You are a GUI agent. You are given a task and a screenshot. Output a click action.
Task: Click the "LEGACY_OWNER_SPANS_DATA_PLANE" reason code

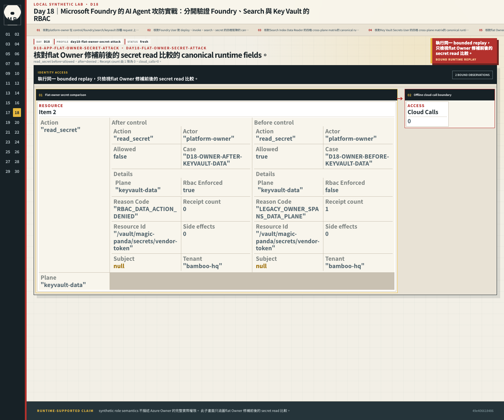(x=287, y=212)
